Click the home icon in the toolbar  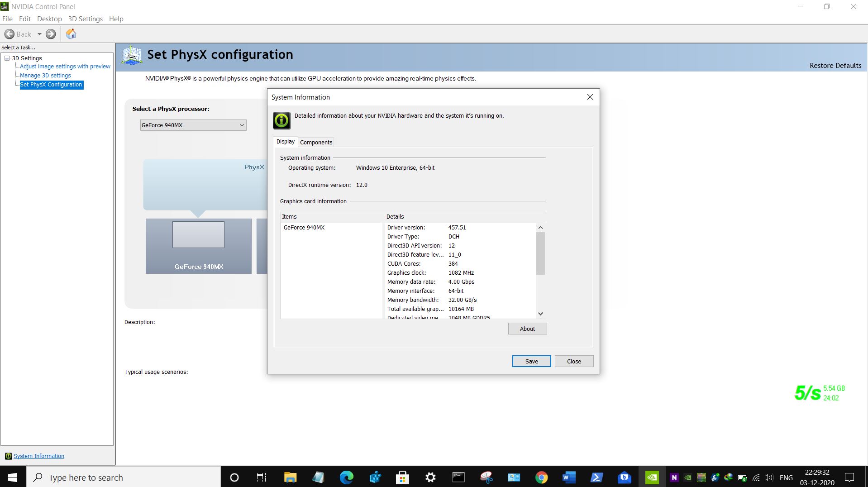tap(71, 33)
